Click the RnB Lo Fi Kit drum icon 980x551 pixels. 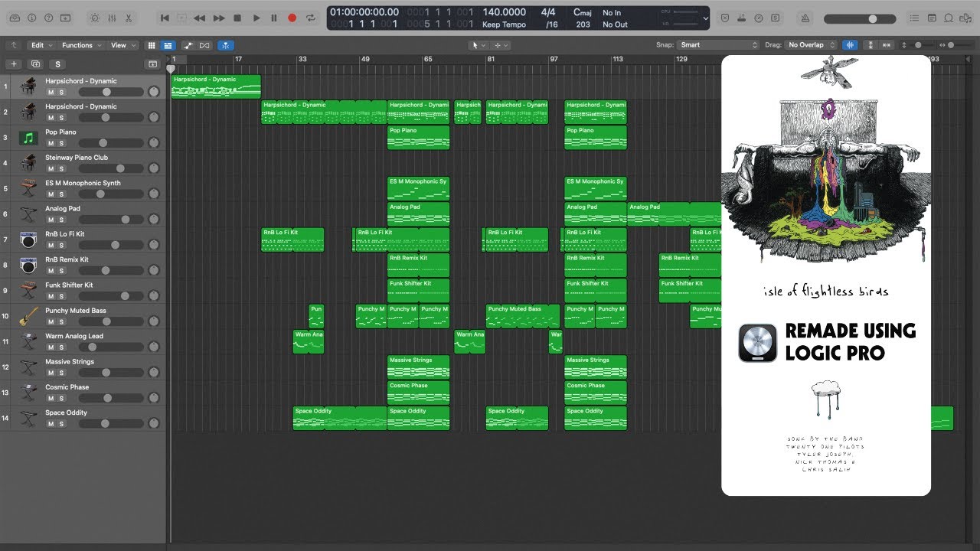(x=28, y=240)
